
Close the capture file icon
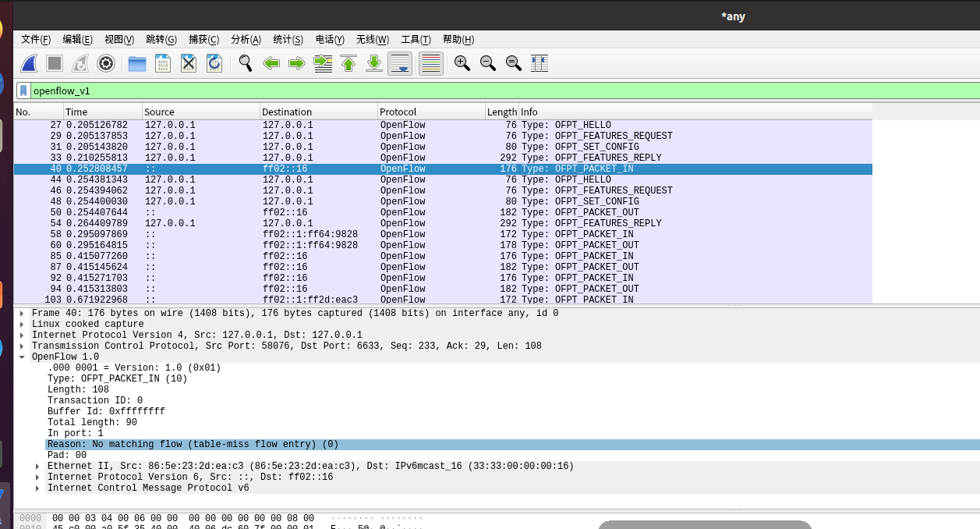[x=189, y=63]
